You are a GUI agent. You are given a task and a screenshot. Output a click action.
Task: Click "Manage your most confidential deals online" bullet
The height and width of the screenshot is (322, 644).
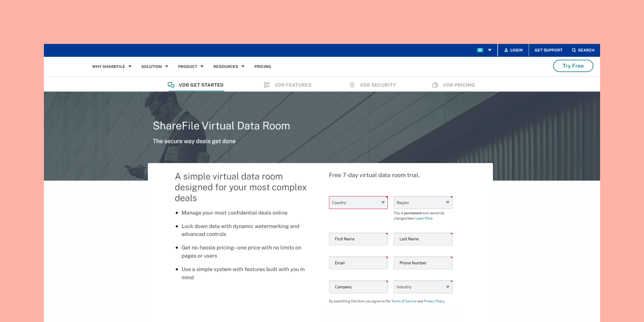coord(235,213)
